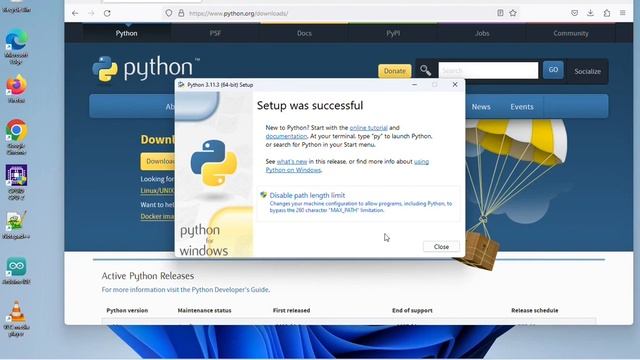Open Firefox hamburger application menu

pos(622,13)
